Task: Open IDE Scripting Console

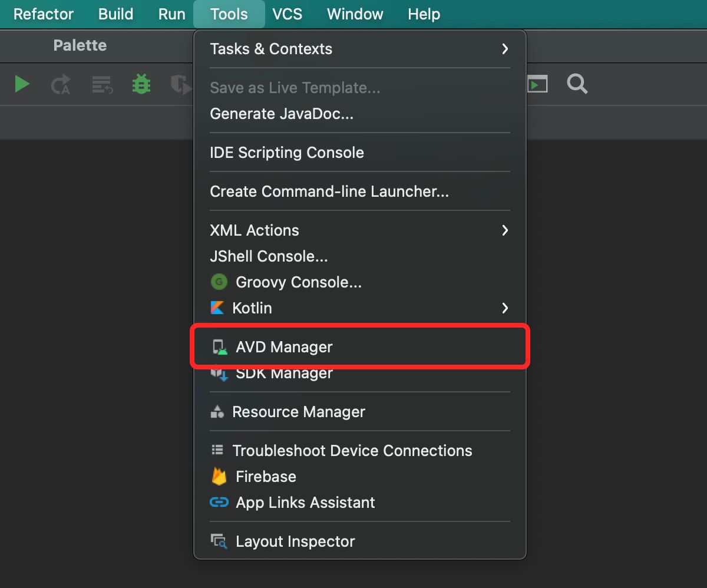Action: click(360, 153)
